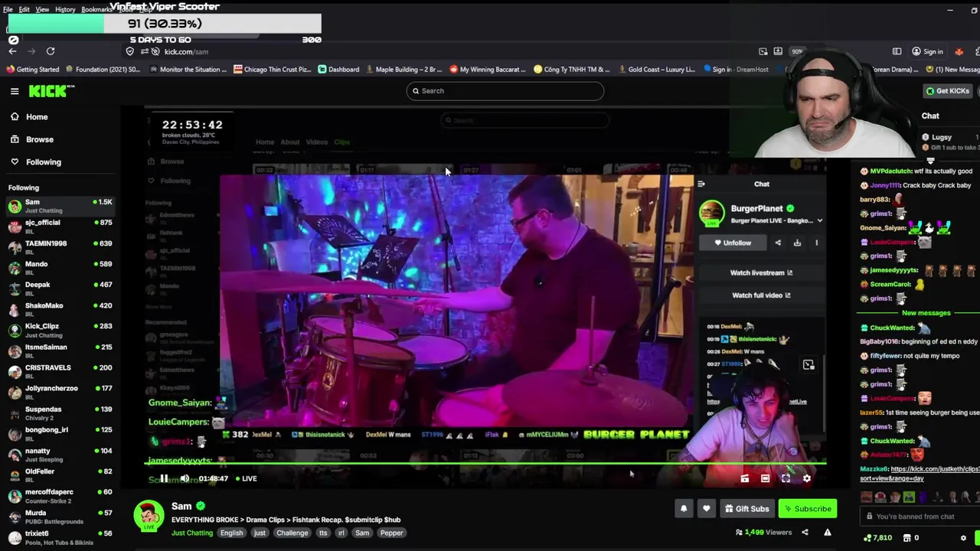This screenshot has height=551, width=980.
Task: Share the stream via share icon
Action: coord(805,533)
